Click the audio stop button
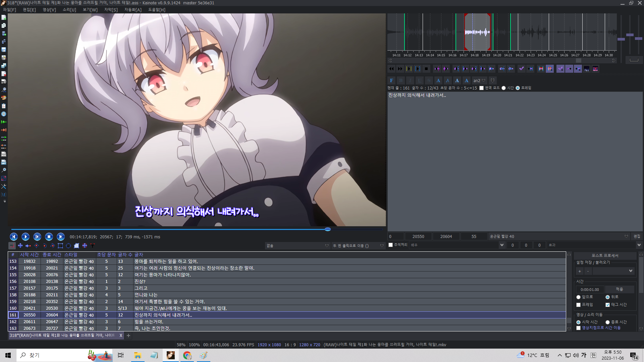 426,69
